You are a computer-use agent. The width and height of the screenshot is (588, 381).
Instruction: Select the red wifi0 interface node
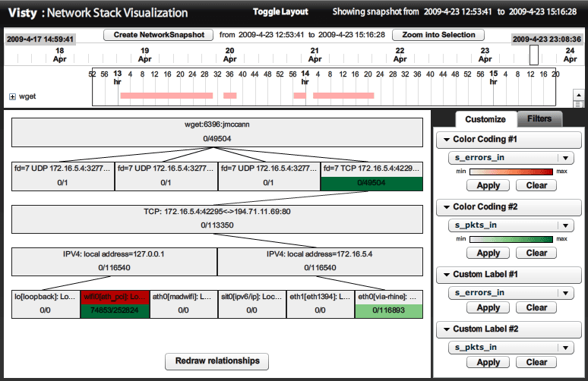pyautogui.click(x=113, y=297)
